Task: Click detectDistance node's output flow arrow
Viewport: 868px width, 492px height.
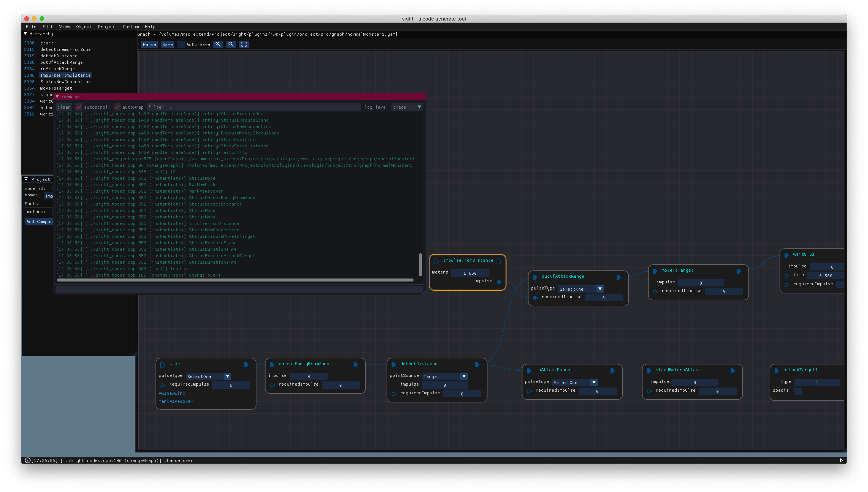Action: point(477,365)
